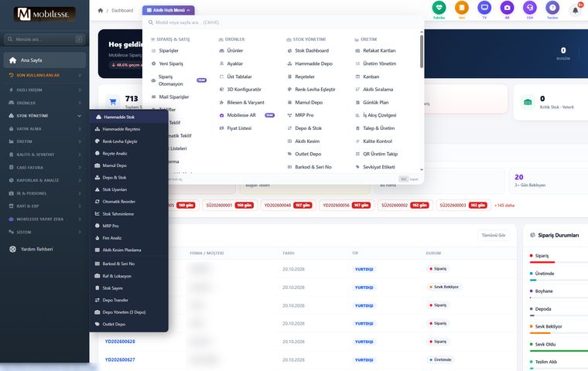The width and height of the screenshot is (588, 371).
Task: Open the TV display icon in the header
Action: [x=484, y=8]
